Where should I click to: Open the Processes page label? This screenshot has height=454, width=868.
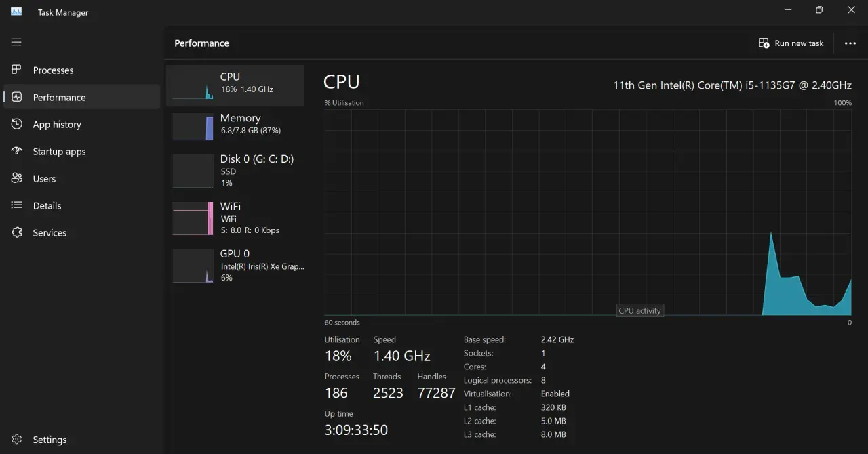[53, 70]
